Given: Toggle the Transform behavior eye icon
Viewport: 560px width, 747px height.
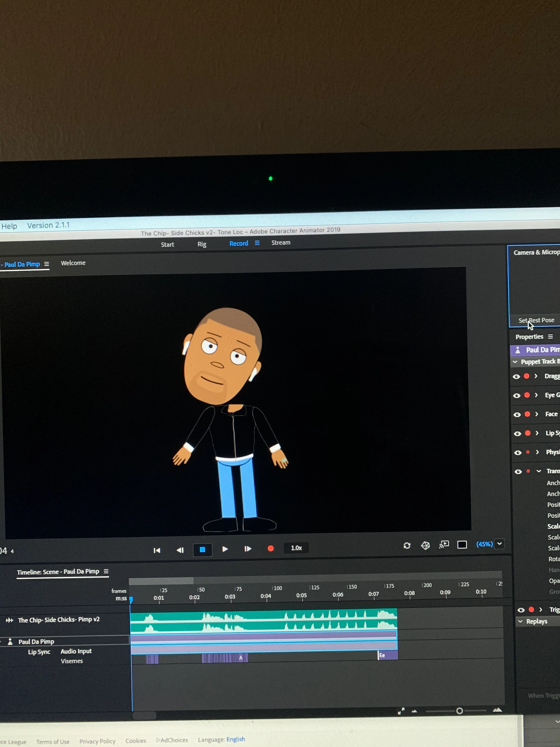Looking at the screenshot, I should [x=518, y=472].
